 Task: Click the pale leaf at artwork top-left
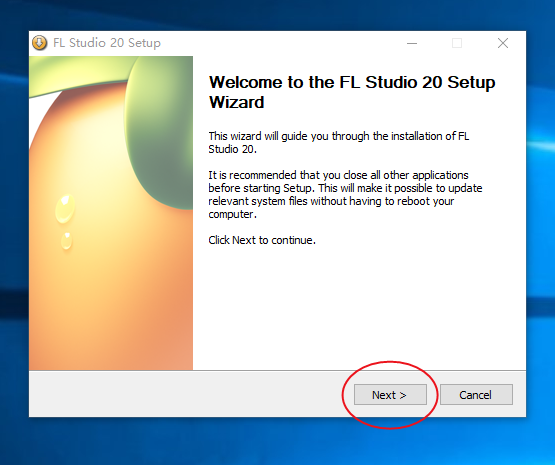78,73
